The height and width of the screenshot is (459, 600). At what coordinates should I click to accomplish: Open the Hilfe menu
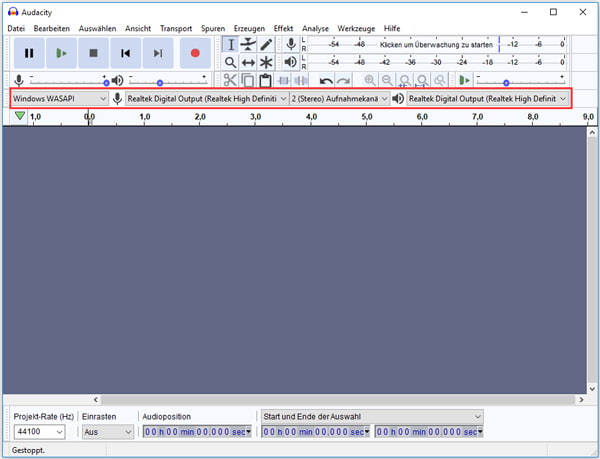(x=392, y=28)
